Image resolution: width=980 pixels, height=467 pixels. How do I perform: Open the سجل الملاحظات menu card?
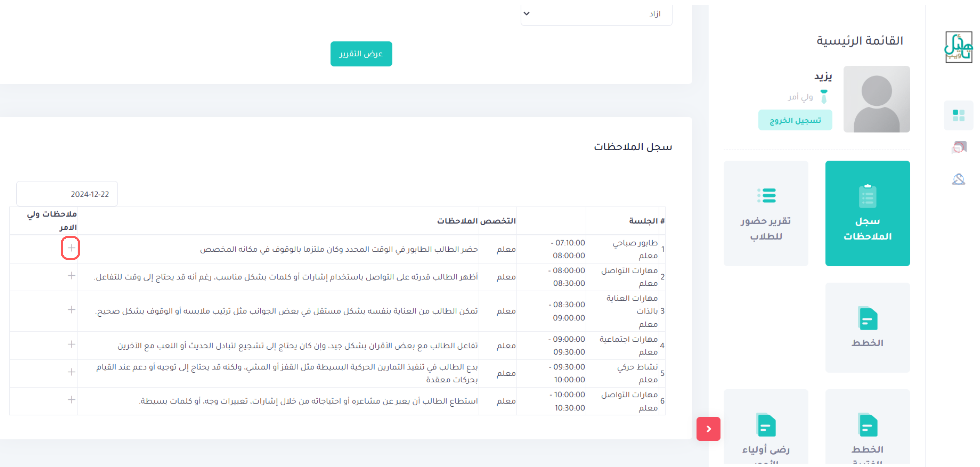coord(867,213)
